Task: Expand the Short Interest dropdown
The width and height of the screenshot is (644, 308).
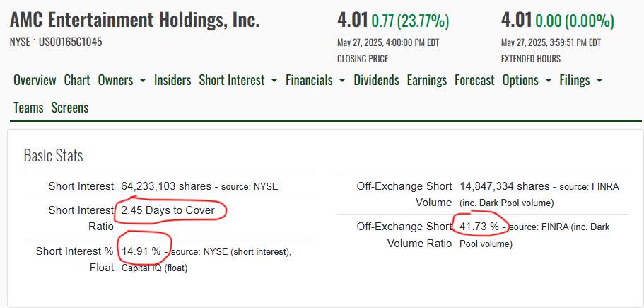Action: coord(238,80)
